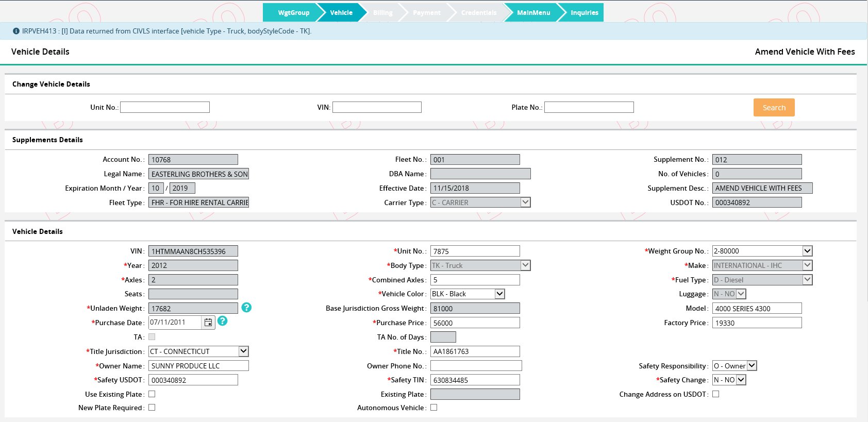
Task: Click the vehicle Unit No. field 7875
Action: click(x=475, y=251)
